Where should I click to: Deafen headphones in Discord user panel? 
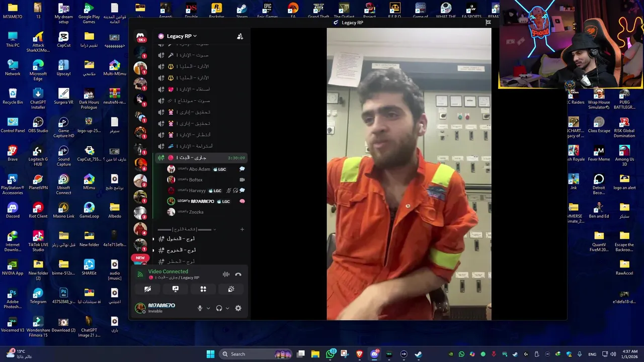coord(219,308)
